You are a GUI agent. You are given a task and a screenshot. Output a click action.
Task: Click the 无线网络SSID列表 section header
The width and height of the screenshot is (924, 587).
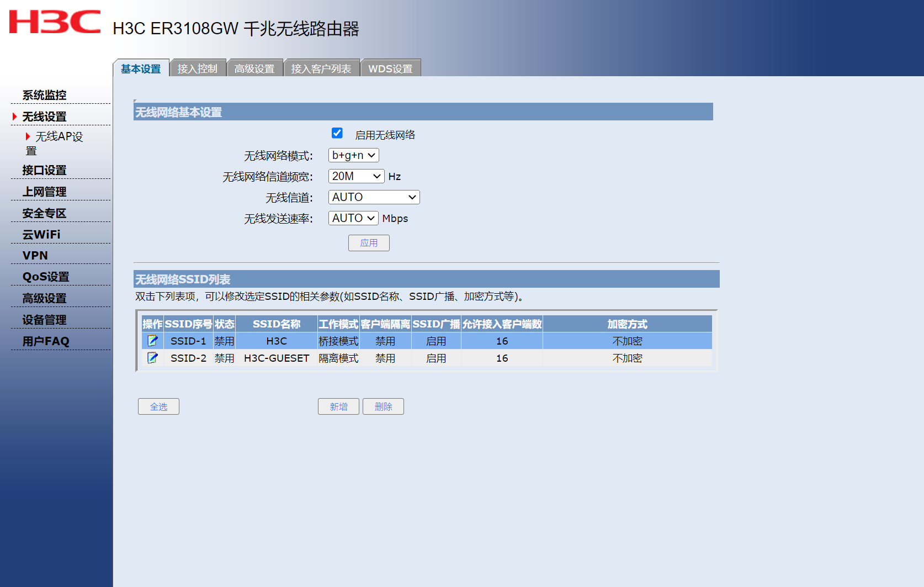point(427,279)
